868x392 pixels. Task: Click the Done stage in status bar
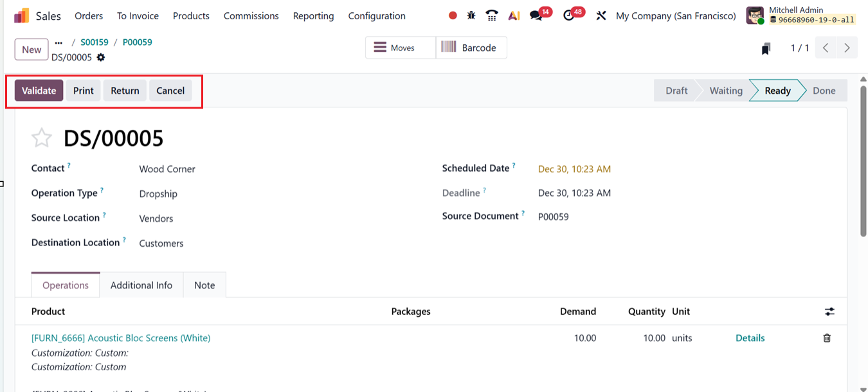824,91
